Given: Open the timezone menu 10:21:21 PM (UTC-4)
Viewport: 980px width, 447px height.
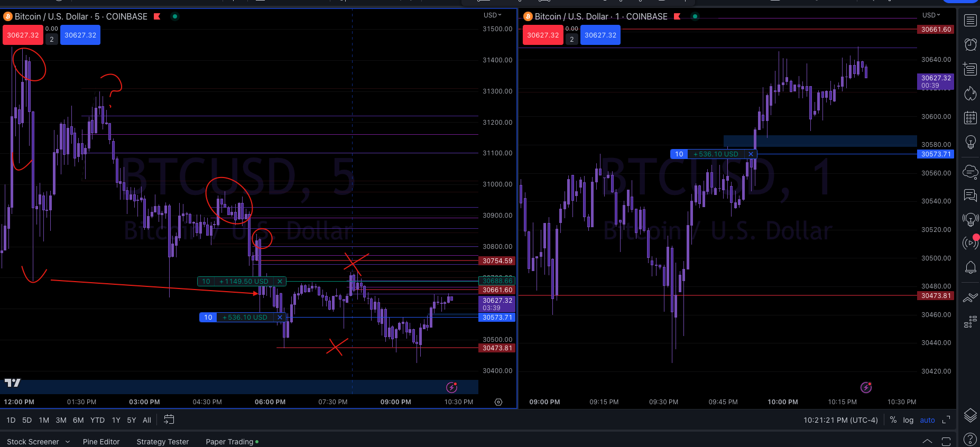Looking at the screenshot, I should pyautogui.click(x=840, y=420).
